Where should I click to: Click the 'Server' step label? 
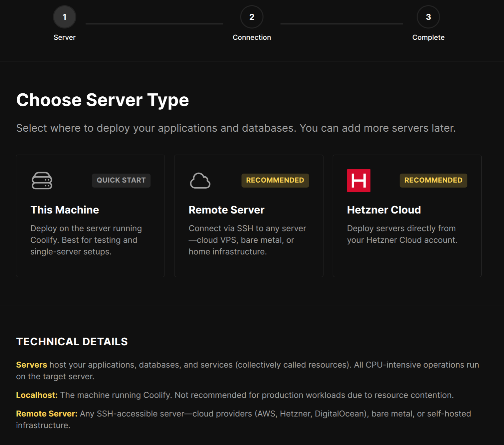click(65, 37)
